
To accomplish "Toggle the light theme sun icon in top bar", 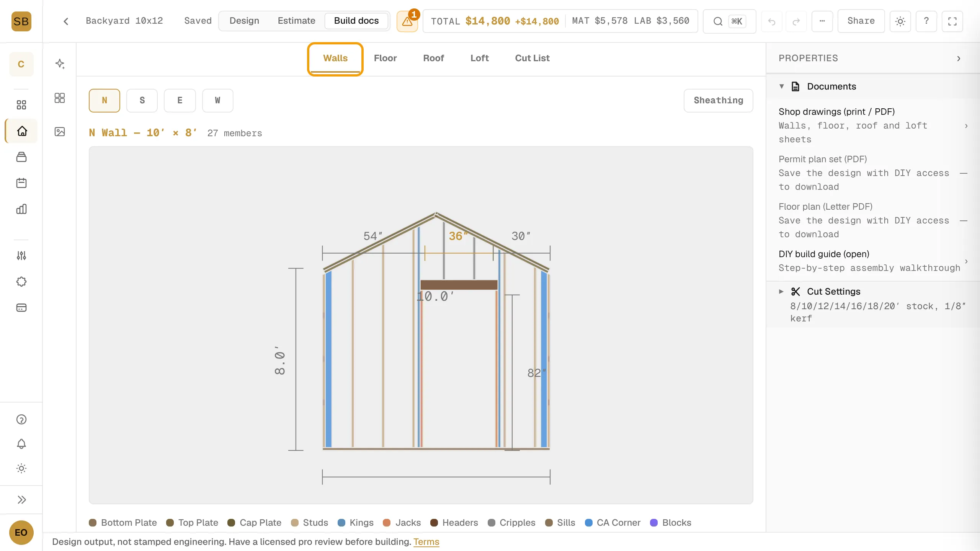I will point(900,21).
